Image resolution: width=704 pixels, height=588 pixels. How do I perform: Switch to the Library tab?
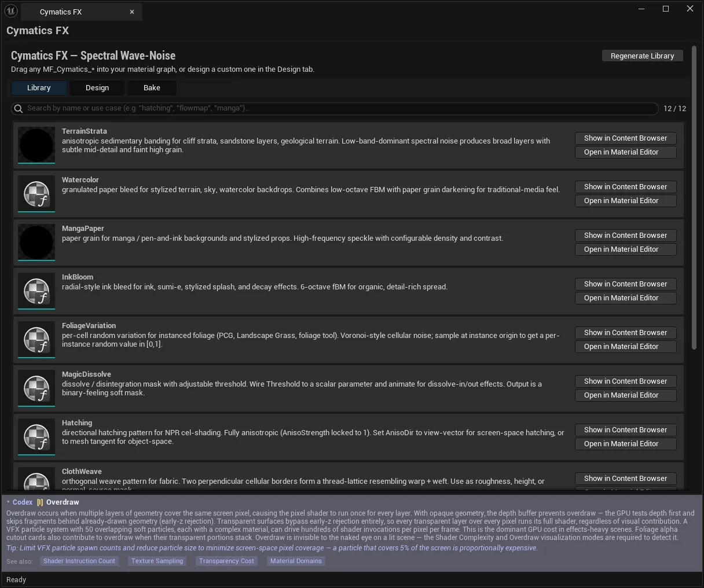tap(39, 88)
